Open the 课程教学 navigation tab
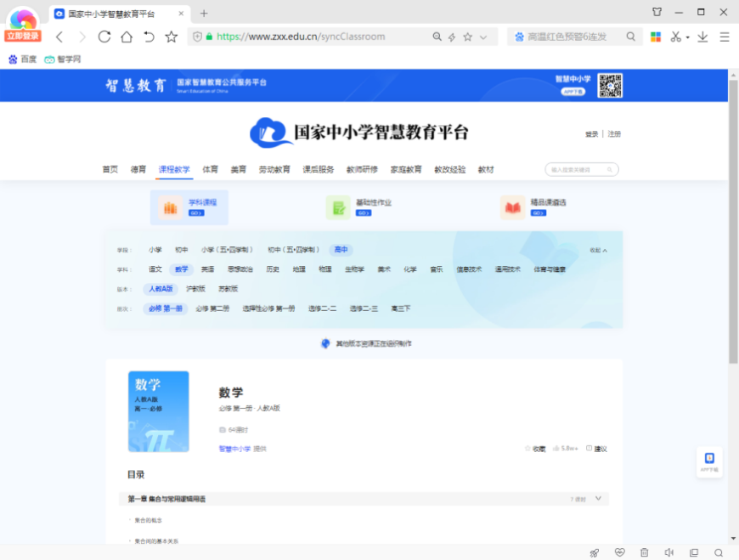This screenshot has height=560, width=739. click(174, 170)
